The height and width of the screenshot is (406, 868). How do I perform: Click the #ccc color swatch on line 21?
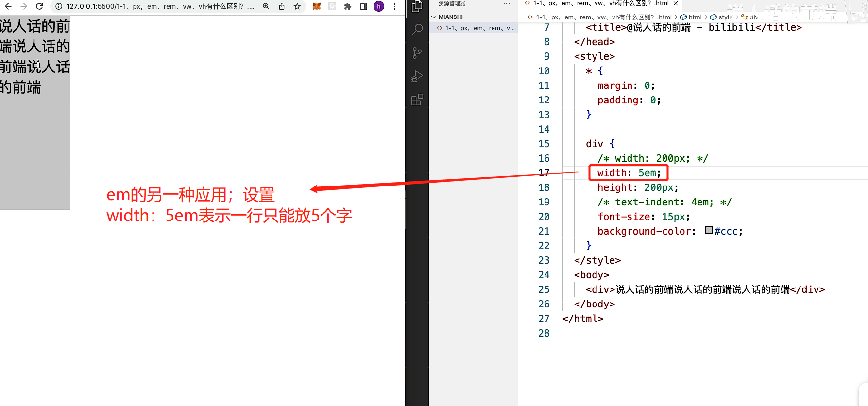click(x=709, y=231)
